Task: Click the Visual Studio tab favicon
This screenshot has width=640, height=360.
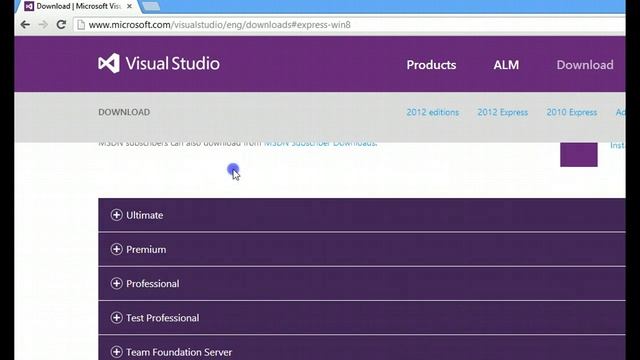Action: [x=29, y=6]
